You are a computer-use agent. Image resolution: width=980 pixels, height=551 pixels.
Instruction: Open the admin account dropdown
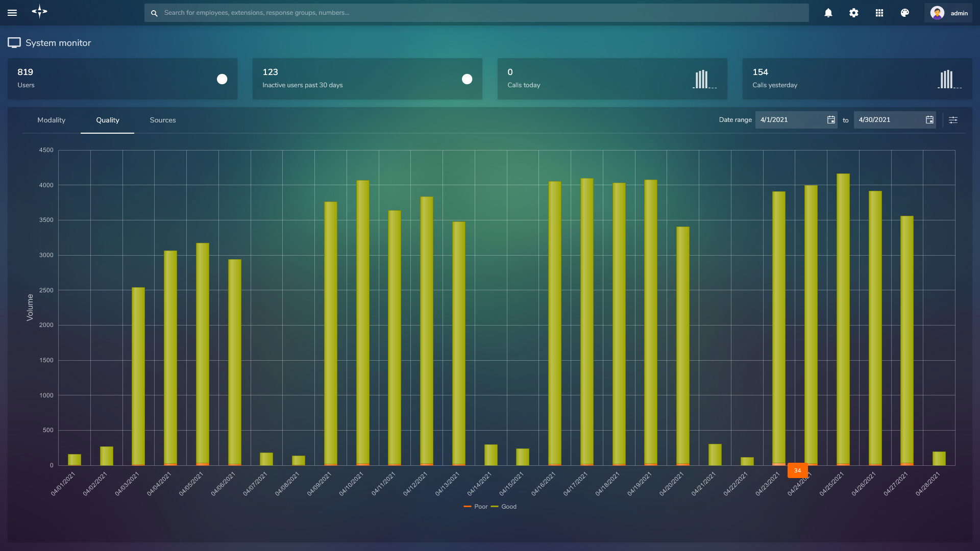click(949, 13)
